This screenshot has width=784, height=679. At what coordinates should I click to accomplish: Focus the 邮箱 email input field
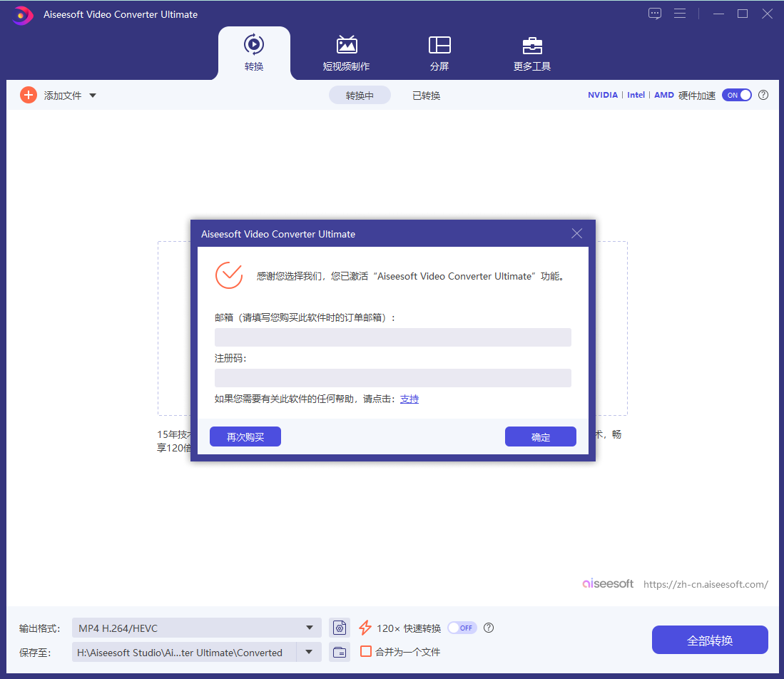(x=393, y=337)
